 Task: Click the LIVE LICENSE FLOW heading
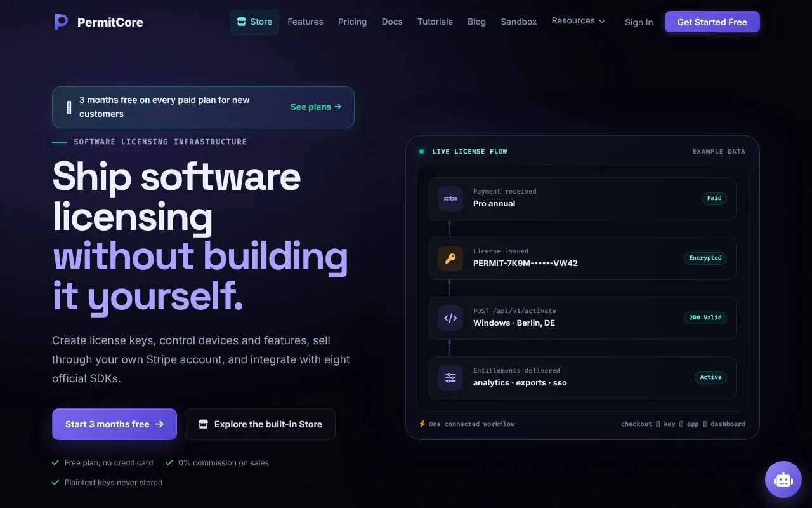469,152
